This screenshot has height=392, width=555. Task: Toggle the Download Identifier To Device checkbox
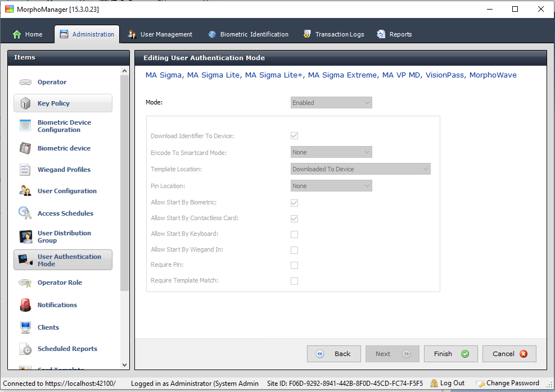294,135
